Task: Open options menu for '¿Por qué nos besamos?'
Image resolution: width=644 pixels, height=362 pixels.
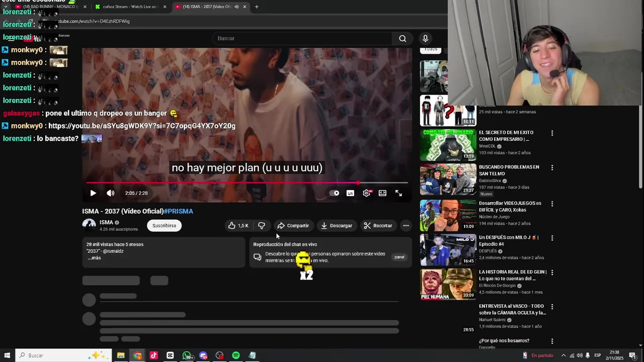Action: click(552, 341)
